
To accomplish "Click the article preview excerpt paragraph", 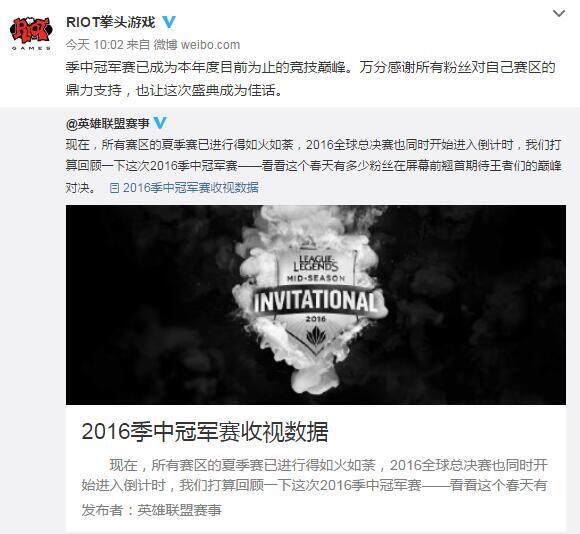I will click(x=314, y=475).
